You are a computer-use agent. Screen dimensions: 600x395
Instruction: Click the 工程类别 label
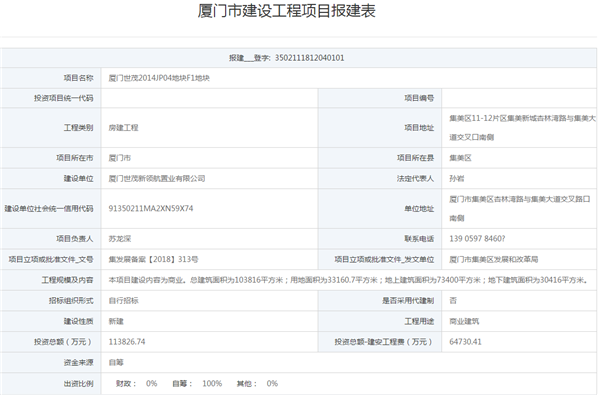point(78,127)
